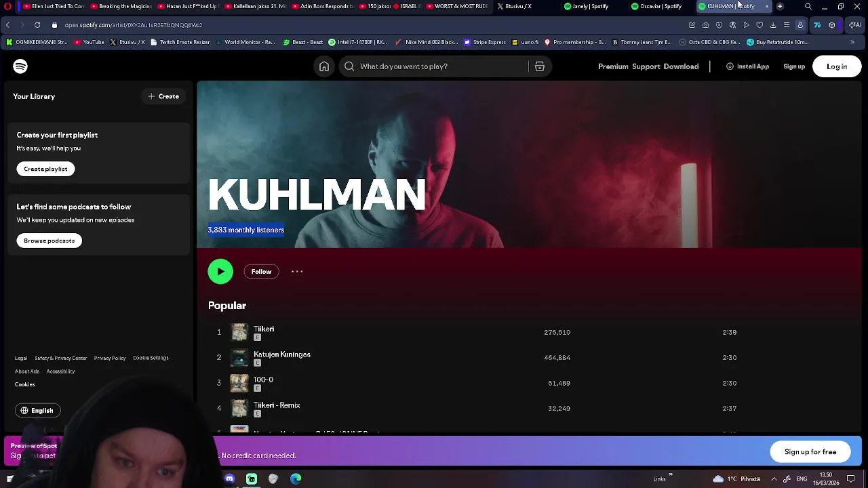Screen dimensions: 868x488
Task: Click the Legal footer link
Action: click(x=21, y=358)
